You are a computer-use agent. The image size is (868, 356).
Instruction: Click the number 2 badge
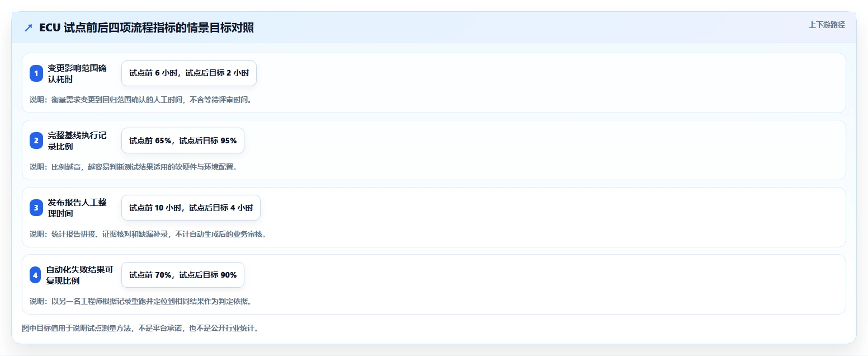36,140
